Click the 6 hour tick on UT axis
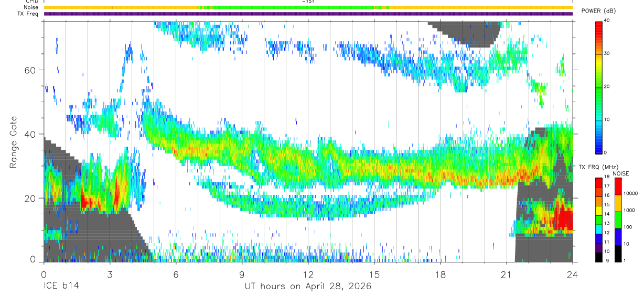 tap(176, 274)
